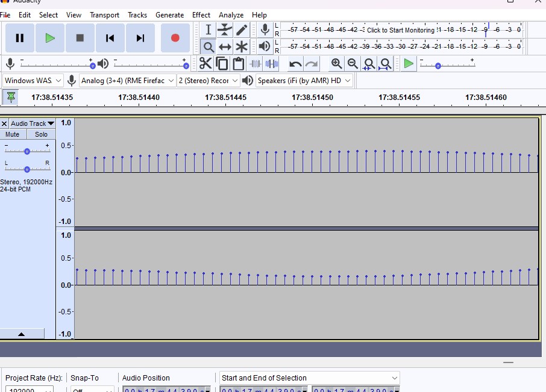
Task: Select the Draw (pencil) tool
Action: (x=242, y=30)
